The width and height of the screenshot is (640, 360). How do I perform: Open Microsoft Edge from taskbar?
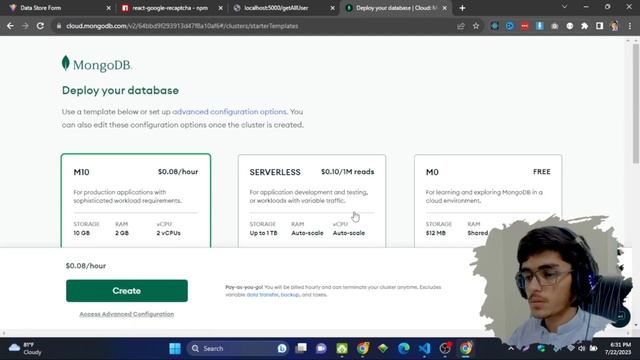point(404,349)
